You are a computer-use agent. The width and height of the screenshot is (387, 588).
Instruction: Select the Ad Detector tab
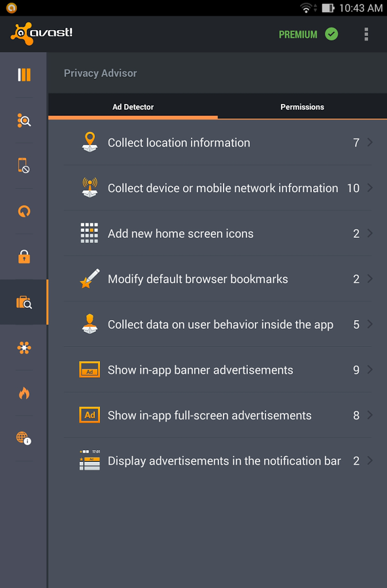(x=133, y=107)
